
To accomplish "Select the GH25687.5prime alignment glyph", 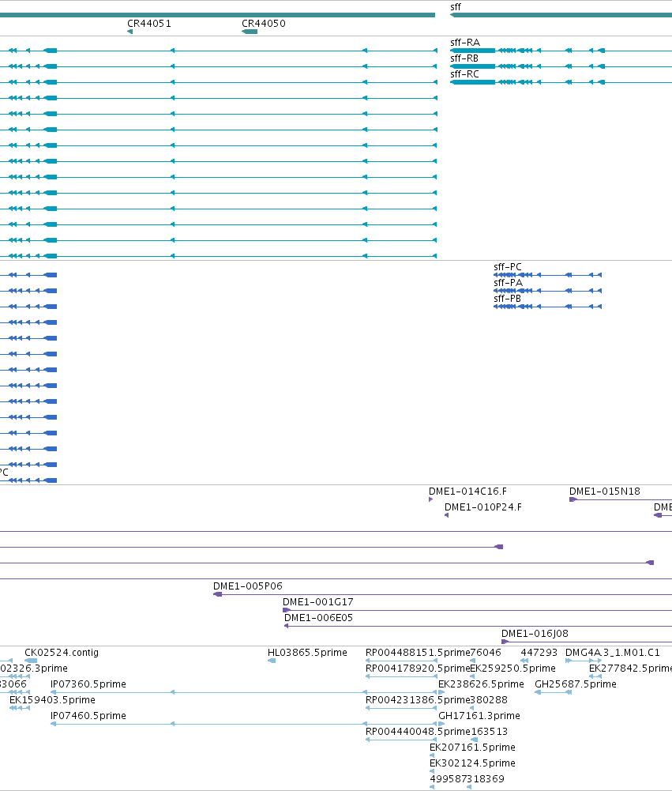I will click(553, 693).
